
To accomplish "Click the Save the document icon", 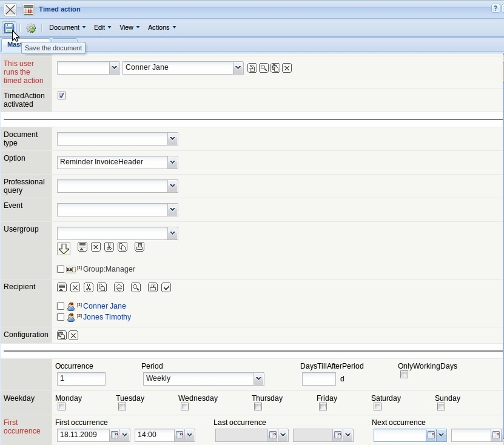I will coord(8,28).
